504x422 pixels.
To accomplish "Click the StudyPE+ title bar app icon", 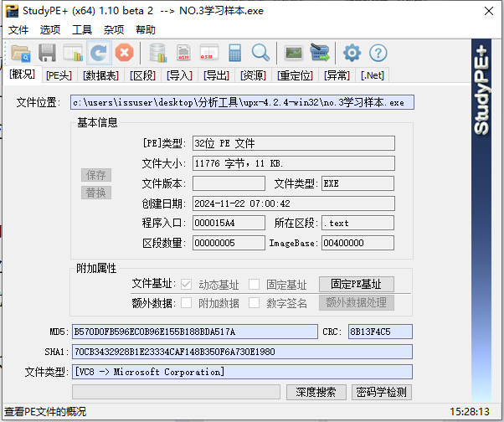I will pyautogui.click(x=12, y=11).
